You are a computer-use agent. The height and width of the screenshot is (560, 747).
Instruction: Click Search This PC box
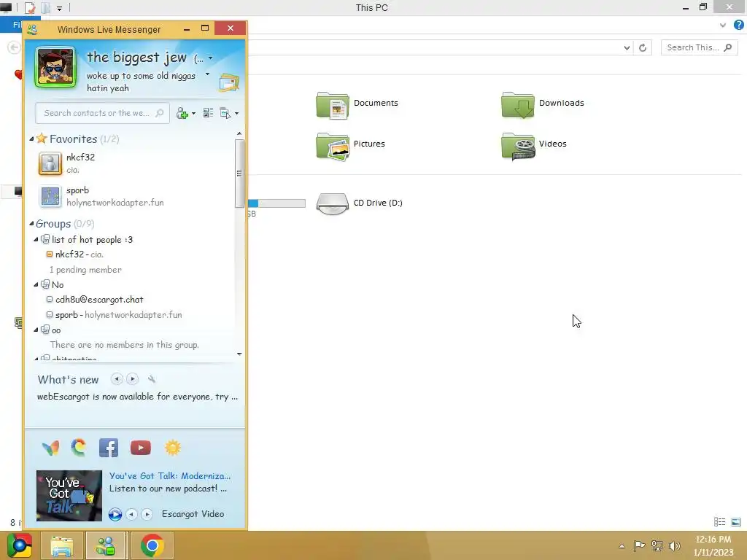699,47
